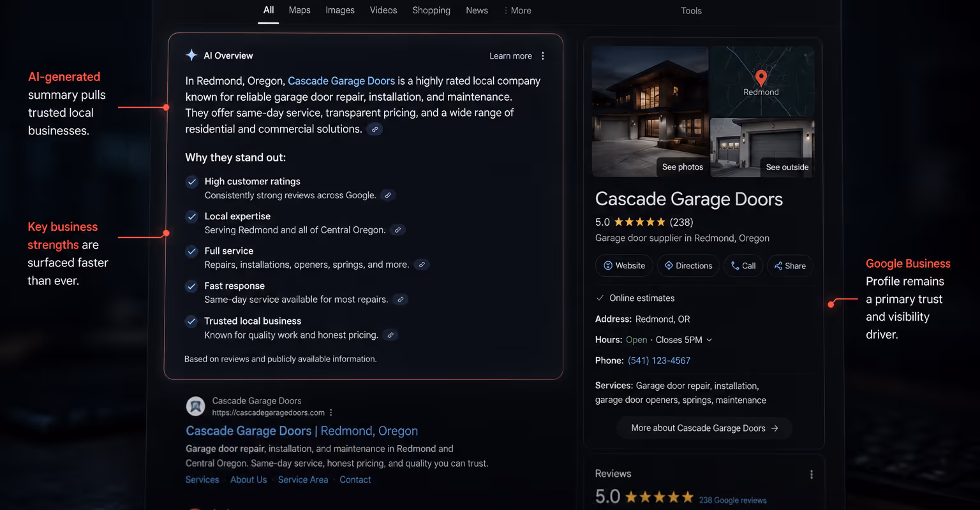Call the phone number (541) 123-4567
The height and width of the screenshot is (510, 980).
pyautogui.click(x=659, y=361)
